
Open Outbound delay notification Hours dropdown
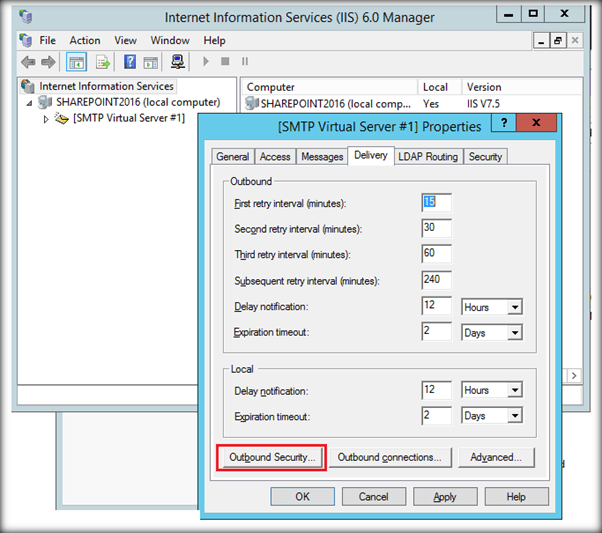click(x=515, y=307)
